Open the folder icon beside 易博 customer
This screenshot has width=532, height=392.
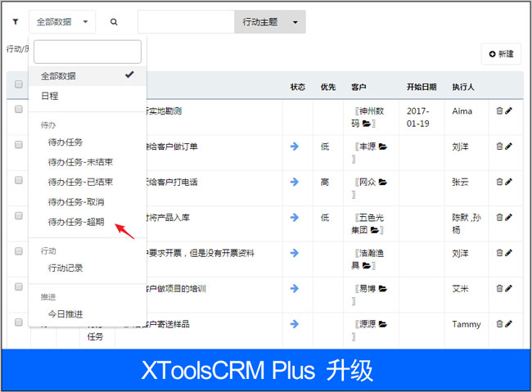point(382,289)
